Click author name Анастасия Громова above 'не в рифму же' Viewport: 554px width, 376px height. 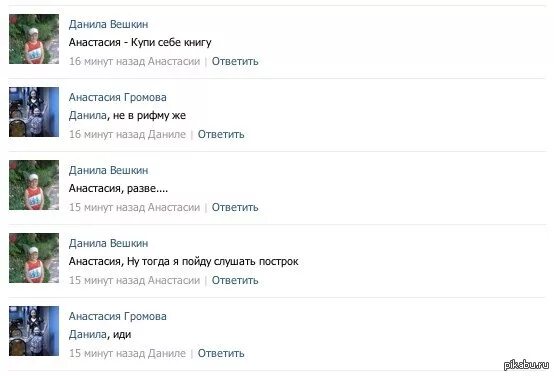118,97
